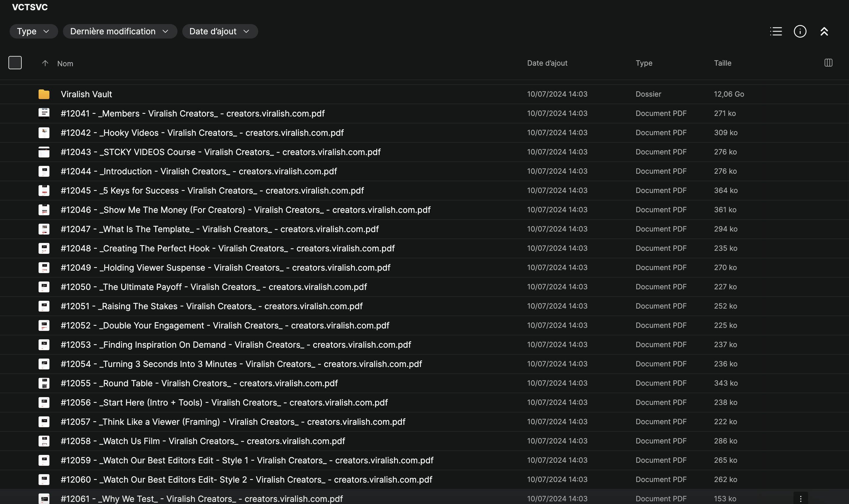Click the Viralish Vault folder icon
The image size is (849, 504).
[44, 94]
